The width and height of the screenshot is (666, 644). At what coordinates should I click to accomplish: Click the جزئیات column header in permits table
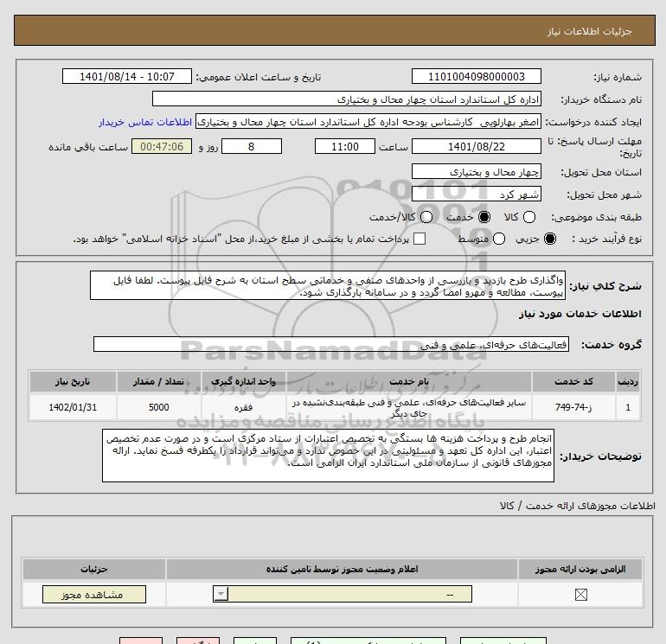point(94,569)
